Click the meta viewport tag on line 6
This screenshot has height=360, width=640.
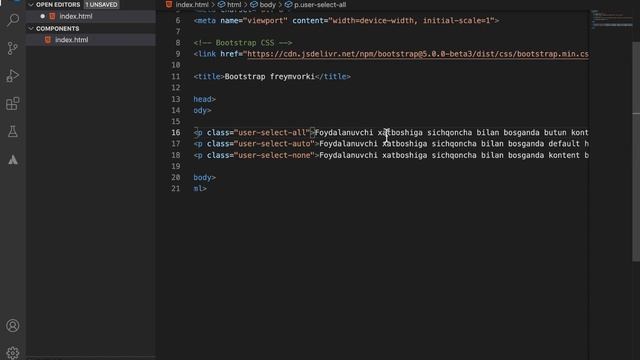coord(346,20)
